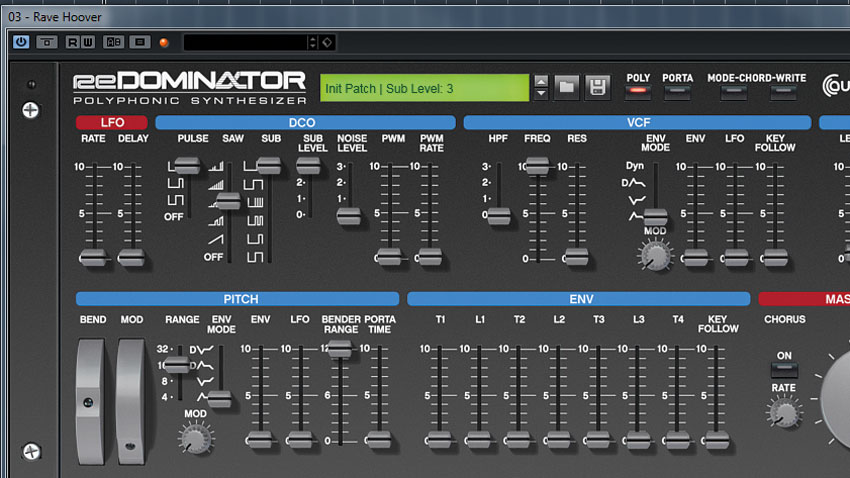Click the Write automation W button

[87, 42]
